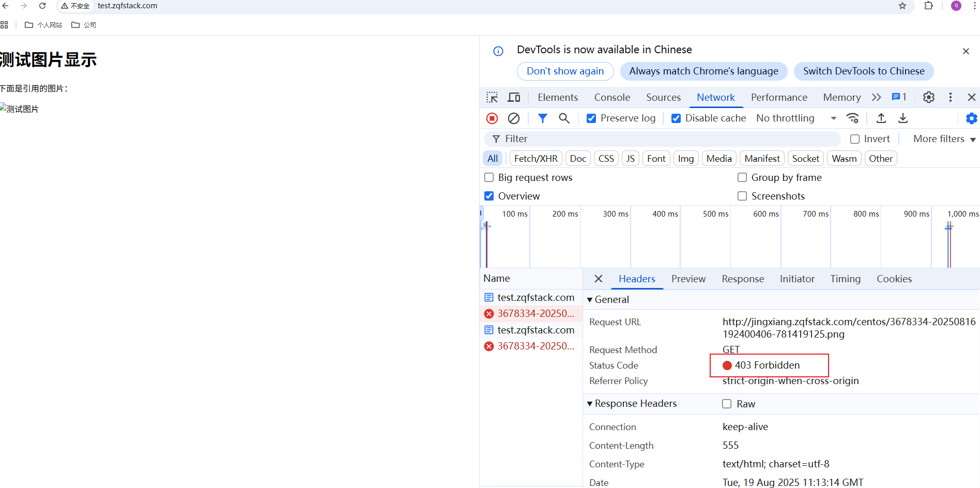Expand the More filters dropdown
The height and width of the screenshot is (488, 980).
pyautogui.click(x=944, y=139)
